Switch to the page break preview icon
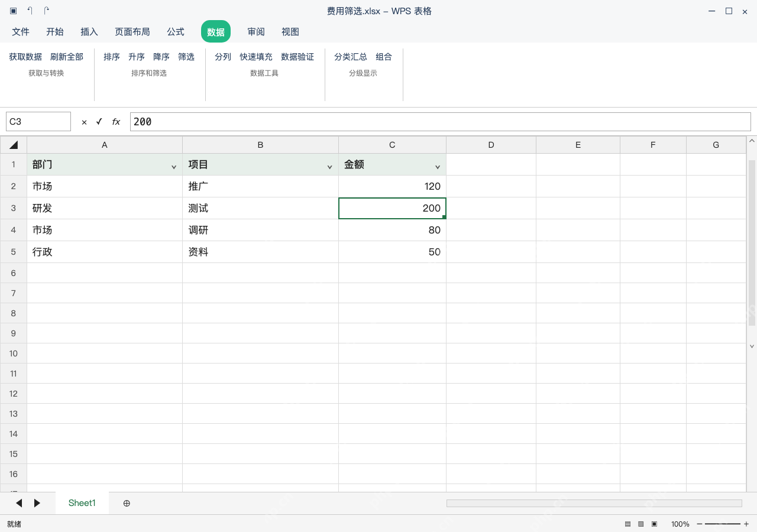Viewport: 757px width, 532px height. point(654,524)
